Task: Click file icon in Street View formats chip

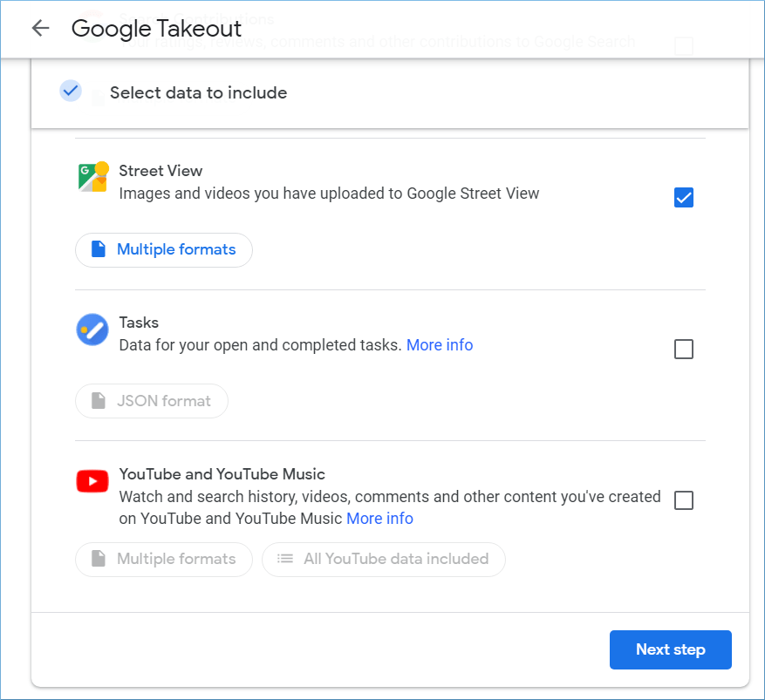Action: 99,249
